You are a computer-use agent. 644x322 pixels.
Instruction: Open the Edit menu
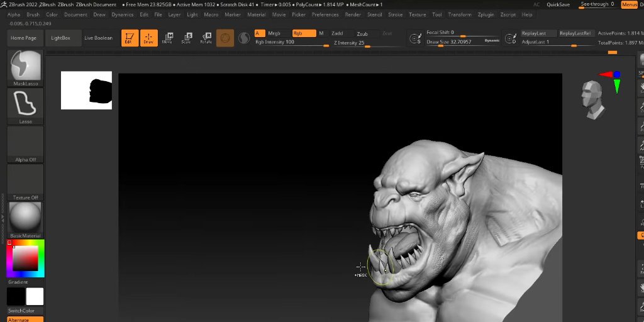144,14
